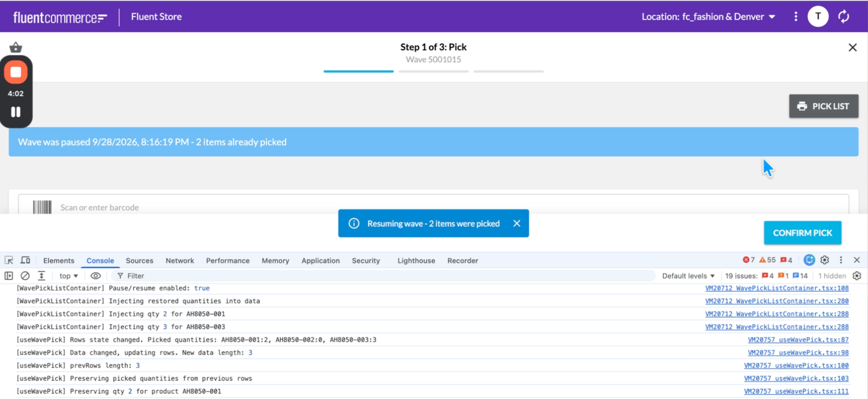Click the refresh icon in header
The width and height of the screenshot is (868, 399).
click(843, 17)
